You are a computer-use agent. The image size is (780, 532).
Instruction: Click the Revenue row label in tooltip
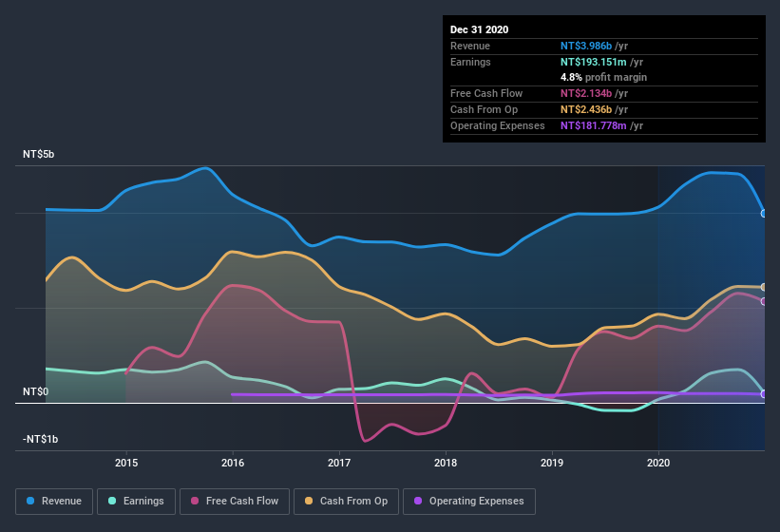pos(470,46)
